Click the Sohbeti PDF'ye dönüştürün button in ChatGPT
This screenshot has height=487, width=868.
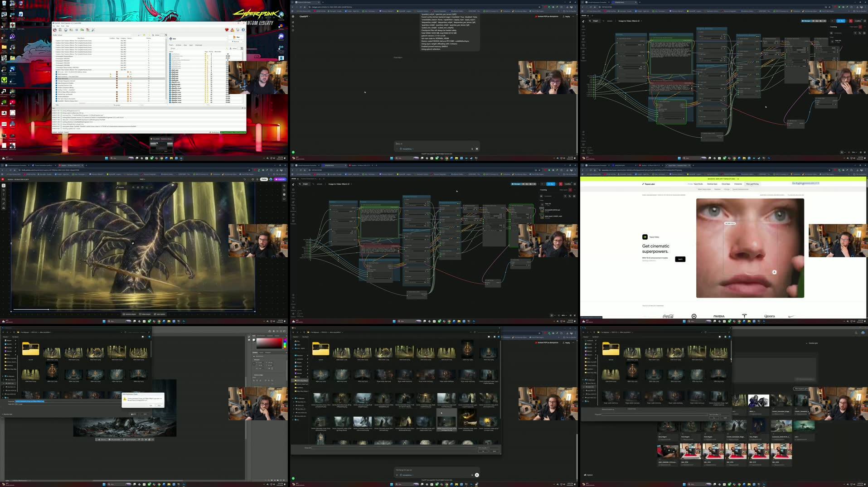click(x=547, y=16)
